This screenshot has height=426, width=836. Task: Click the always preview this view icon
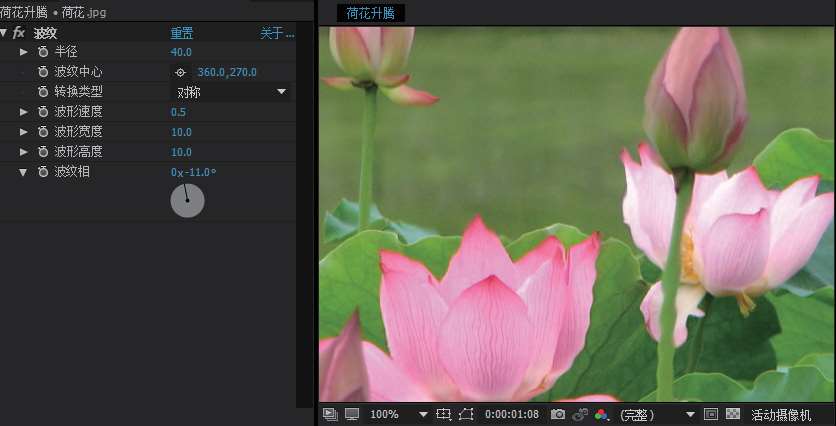tap(331, 414)
